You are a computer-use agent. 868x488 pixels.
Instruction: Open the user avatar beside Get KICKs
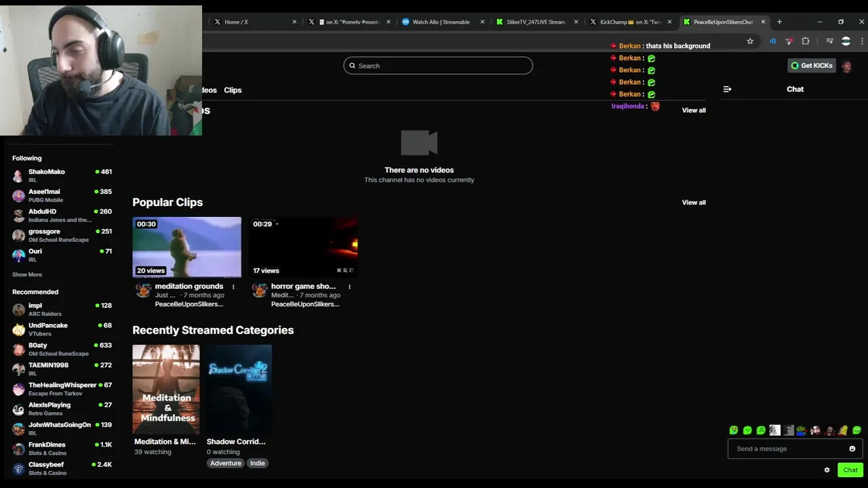click(846, 66)
